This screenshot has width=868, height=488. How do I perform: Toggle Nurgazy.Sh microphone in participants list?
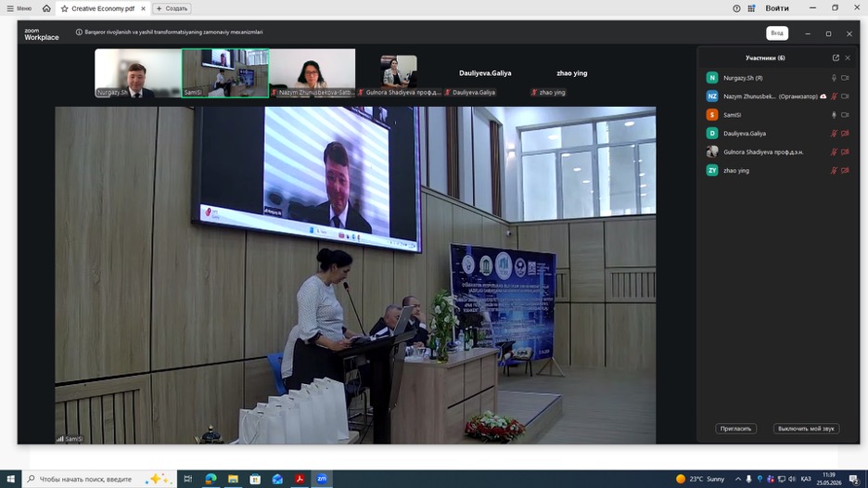(x=834, y=78)
